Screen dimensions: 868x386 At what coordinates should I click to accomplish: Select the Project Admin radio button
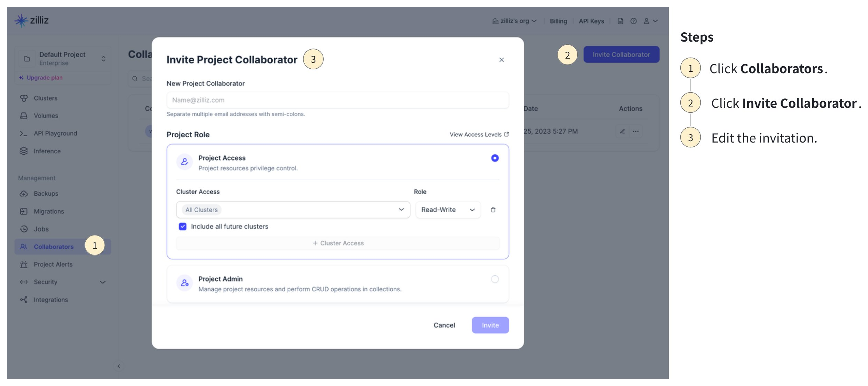tap(495, 279)
